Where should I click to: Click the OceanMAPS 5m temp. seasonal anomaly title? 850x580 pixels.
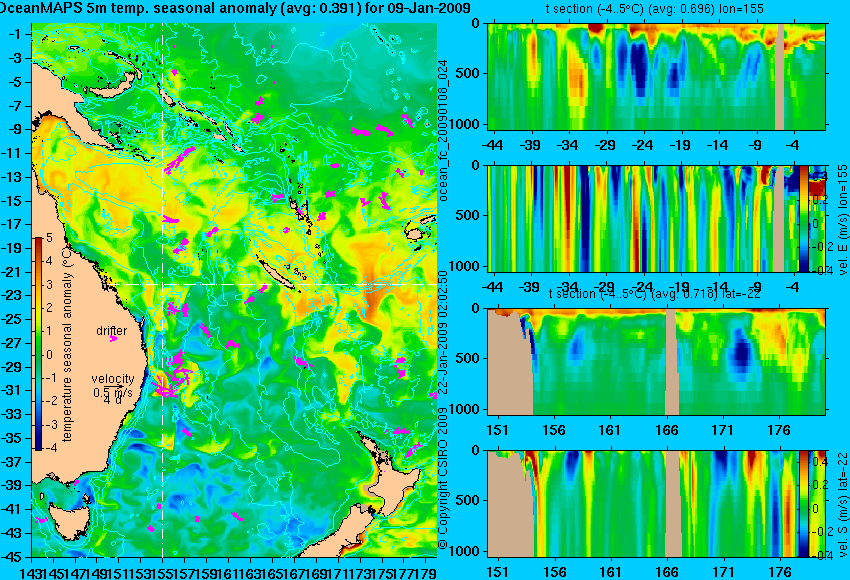click(x=235, y=8)
